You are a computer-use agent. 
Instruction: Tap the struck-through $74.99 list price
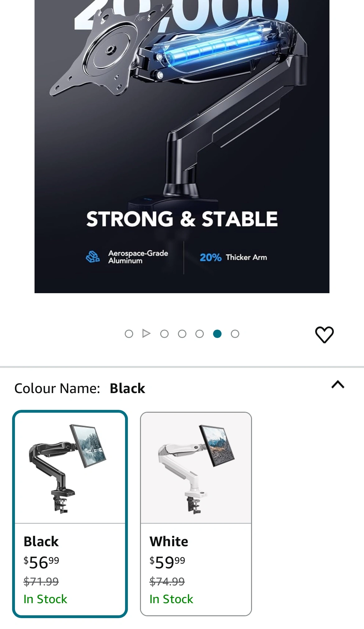pyautogui.click(x=167, y=581)
